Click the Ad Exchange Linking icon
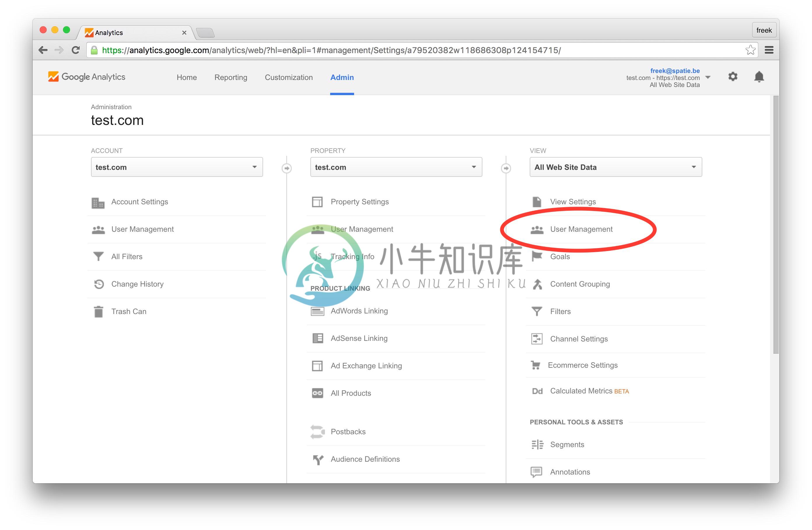 point(317,366)
